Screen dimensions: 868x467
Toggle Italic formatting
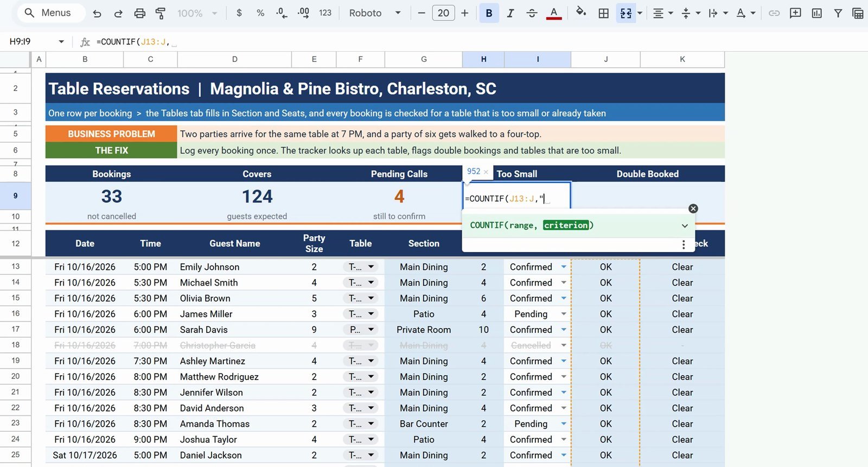[x=510, y=13]
